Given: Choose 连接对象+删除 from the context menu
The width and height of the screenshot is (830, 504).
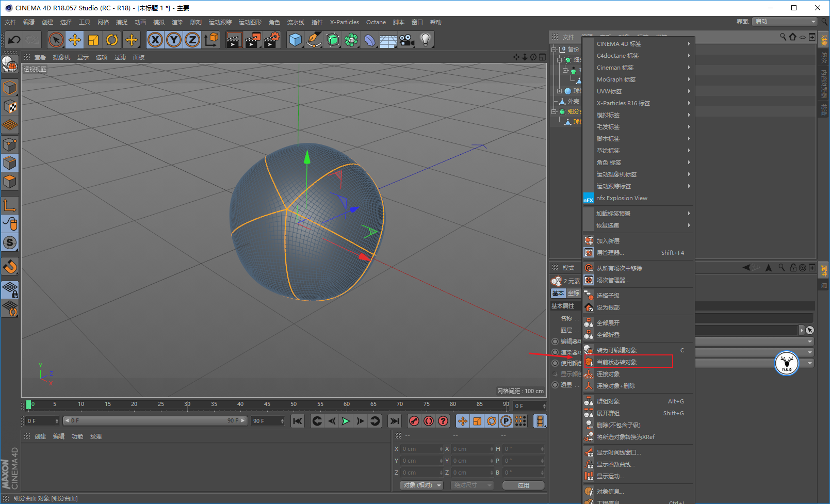Looking at the screenshot, I should tap(639, 386).
